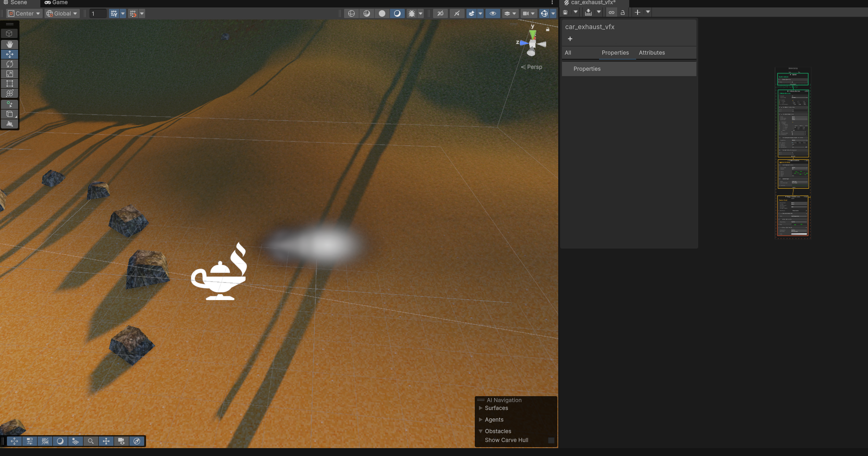Screen dimensions: 868x456
Task: Click the shaded wireframe draw mode icon
Action: point(367,13)
